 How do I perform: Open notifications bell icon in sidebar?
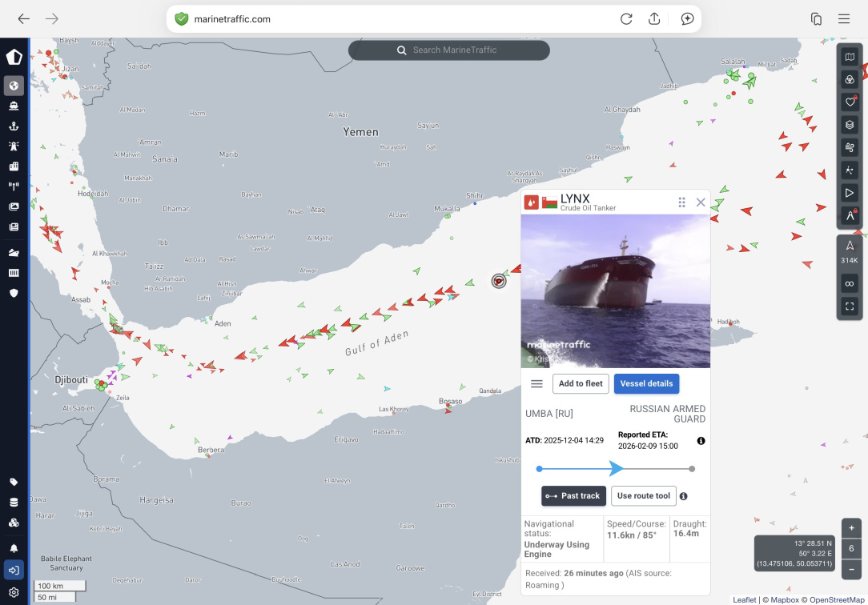[14, 548]
